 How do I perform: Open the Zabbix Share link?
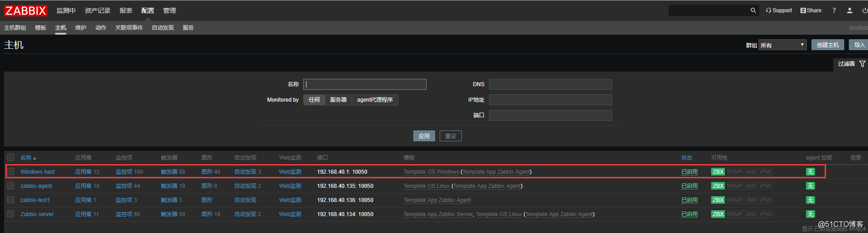click(811, 10)
